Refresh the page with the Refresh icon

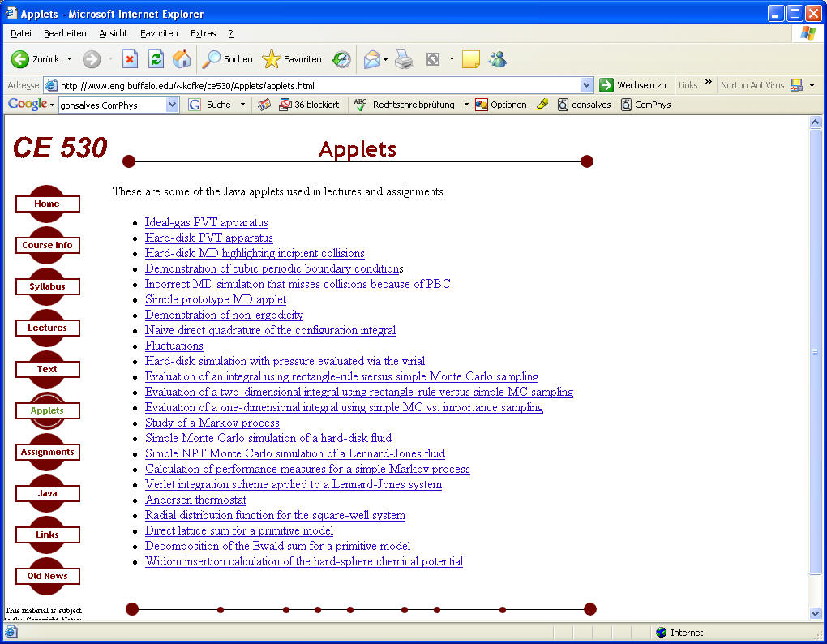(156, 59)
